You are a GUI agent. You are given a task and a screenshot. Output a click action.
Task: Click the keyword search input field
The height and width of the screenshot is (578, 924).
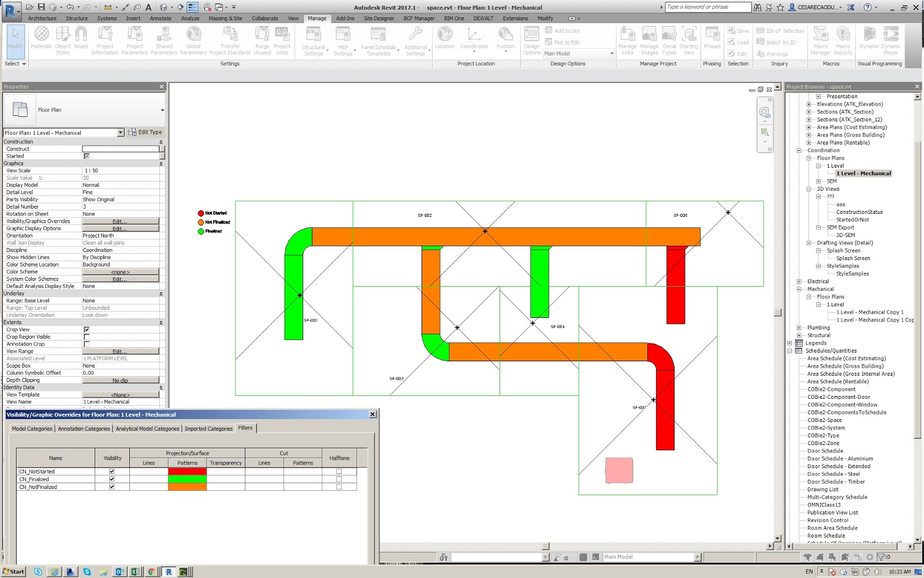coord(707,7)
